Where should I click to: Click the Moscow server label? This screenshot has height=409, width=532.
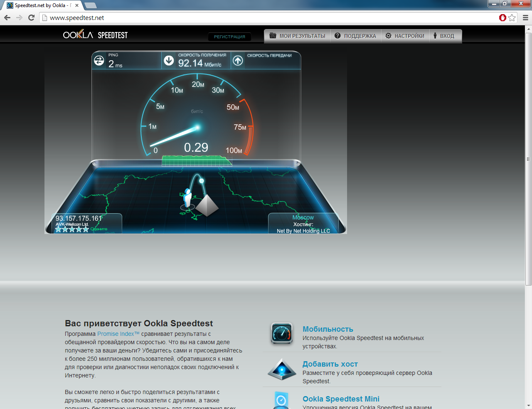click(x=303, y=217)
